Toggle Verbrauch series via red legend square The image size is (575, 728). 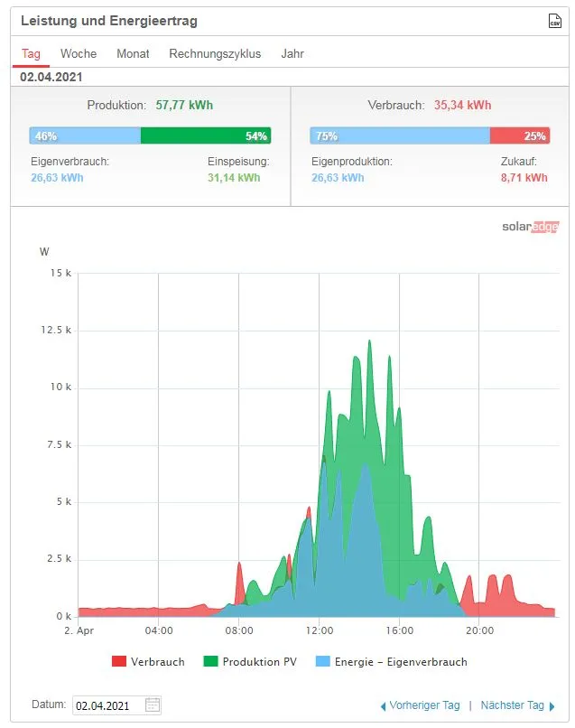coord(119,661)
